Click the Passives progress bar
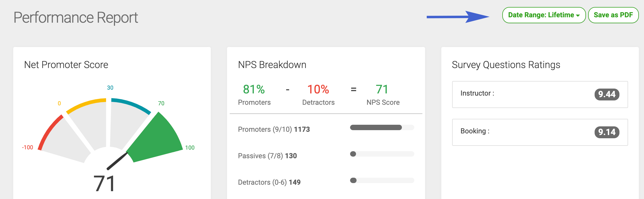This screenshot has height=199, width=644. pyautogui.click(x=382, y=154)
